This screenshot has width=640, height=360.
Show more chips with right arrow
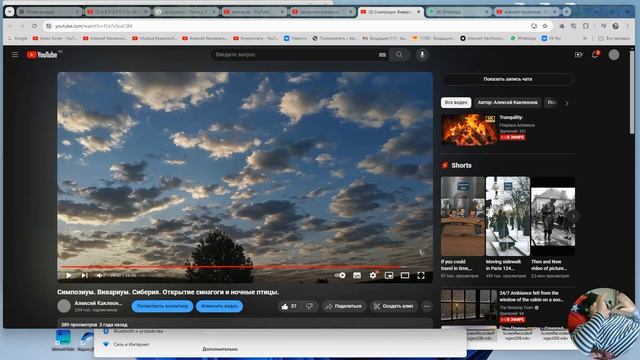(x=567, y=103)
